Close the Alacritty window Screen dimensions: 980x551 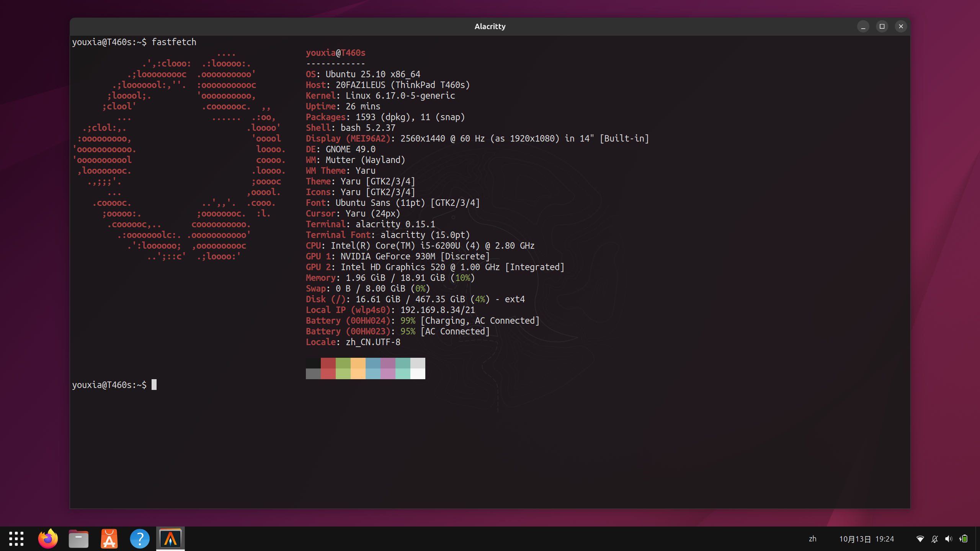tap(901, 26)
